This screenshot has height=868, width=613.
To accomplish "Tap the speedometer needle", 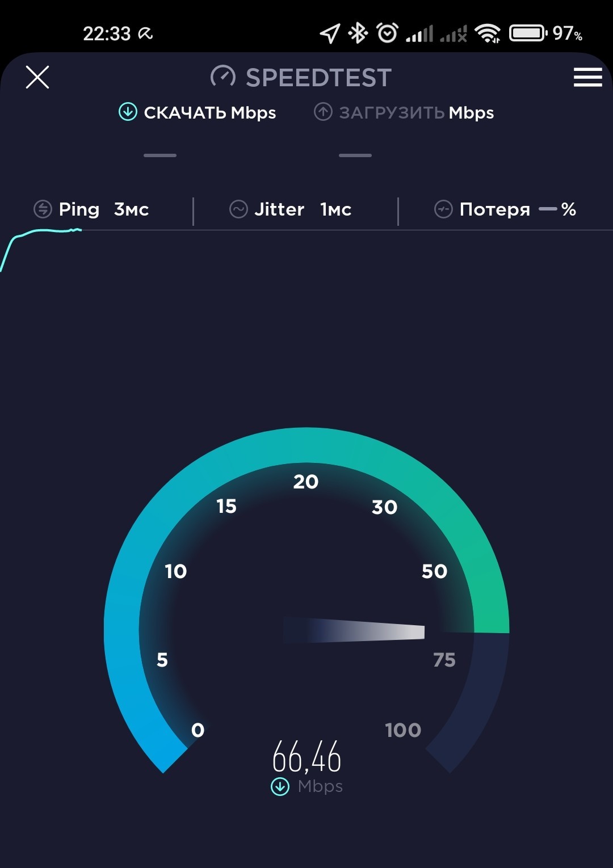I will 354,630.
